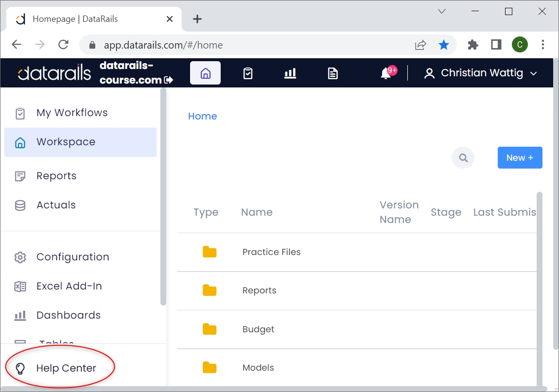
Task: Open the clipboard workflows icon in navbar
Action: pyautogui.click(x=248, y=73)
